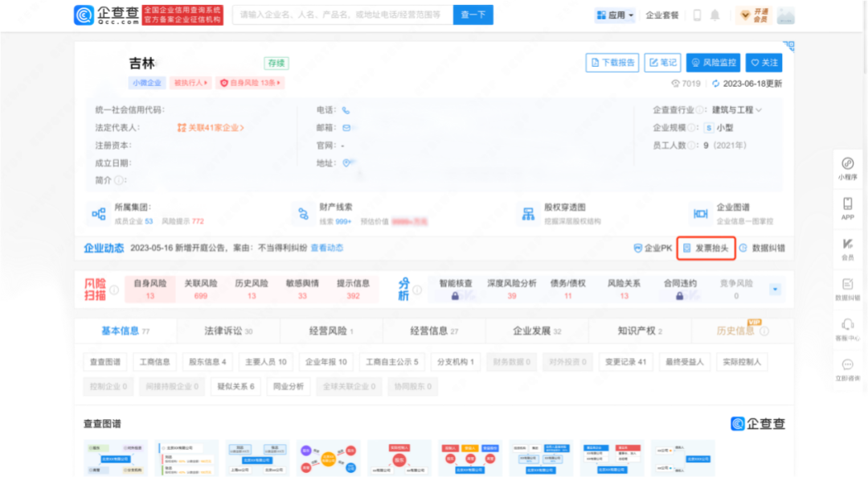Click the QR code icon on company card
Image resolution: width=868 pixels, height=477 pixels.
point(789,45)
